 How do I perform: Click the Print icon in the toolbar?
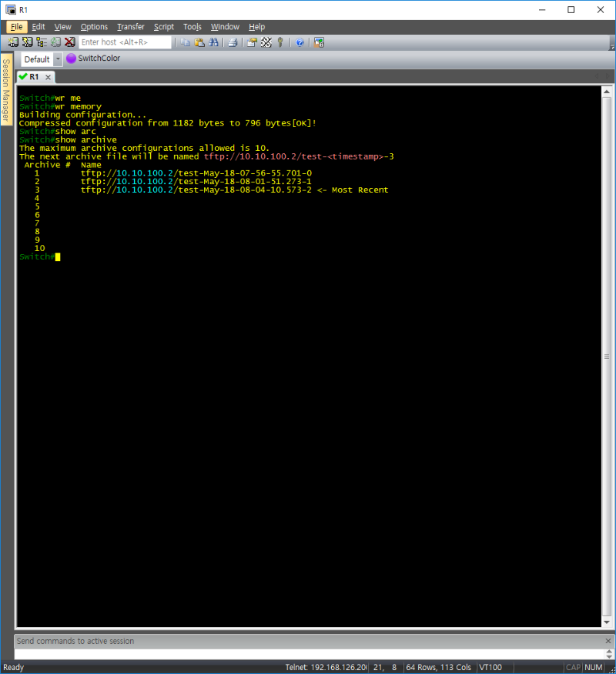(x=232, y=42)
